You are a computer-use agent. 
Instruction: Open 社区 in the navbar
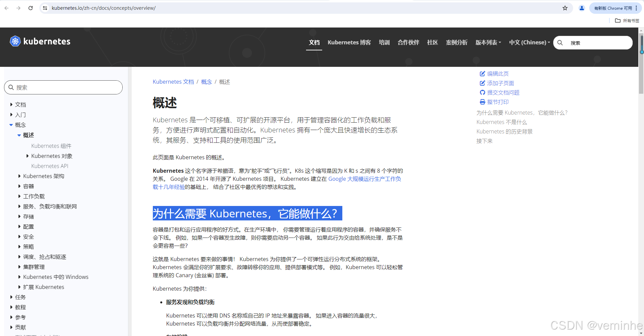coord(433,42)
